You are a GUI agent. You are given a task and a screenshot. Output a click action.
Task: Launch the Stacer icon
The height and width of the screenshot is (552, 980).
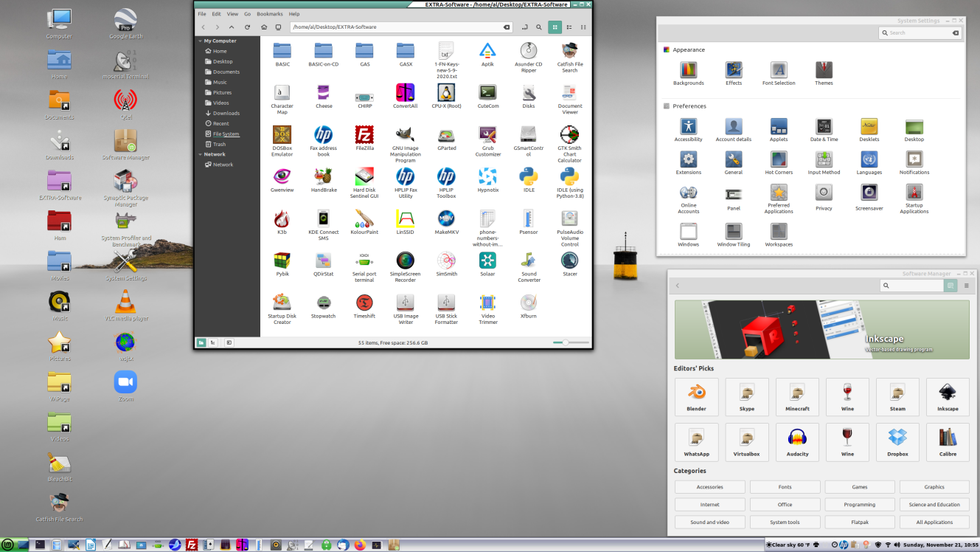coord(569,261)
